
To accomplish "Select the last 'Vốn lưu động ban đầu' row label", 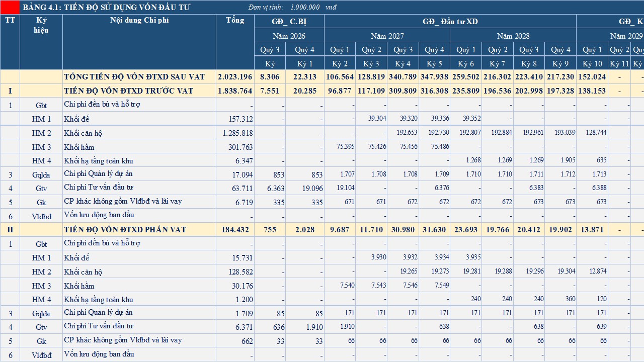I will click(x=99, y=354).
